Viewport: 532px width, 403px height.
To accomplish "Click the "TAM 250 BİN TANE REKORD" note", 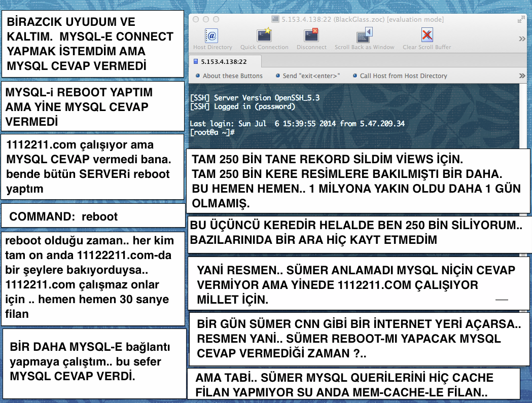I will 358,181.
